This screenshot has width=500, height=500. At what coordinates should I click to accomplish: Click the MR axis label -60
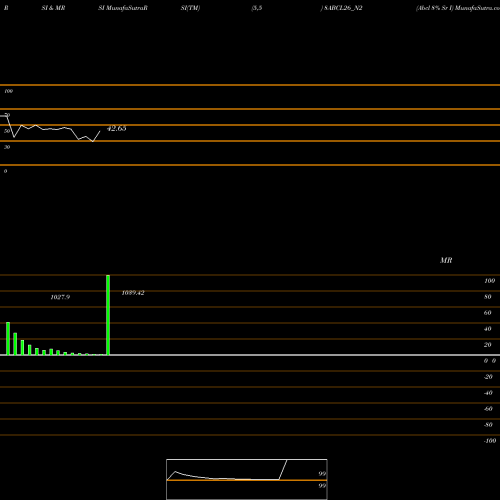488,409
